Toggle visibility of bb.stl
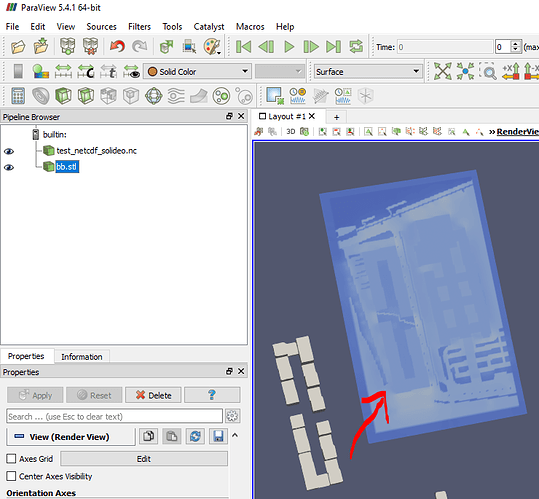Viewport: 539px width, 499px height. point(9,167)
